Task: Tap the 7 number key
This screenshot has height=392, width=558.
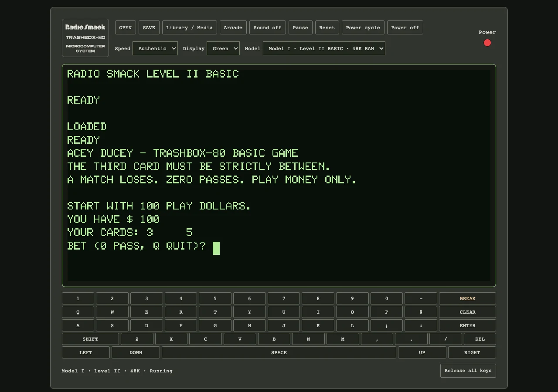Action: click(284, 298)
